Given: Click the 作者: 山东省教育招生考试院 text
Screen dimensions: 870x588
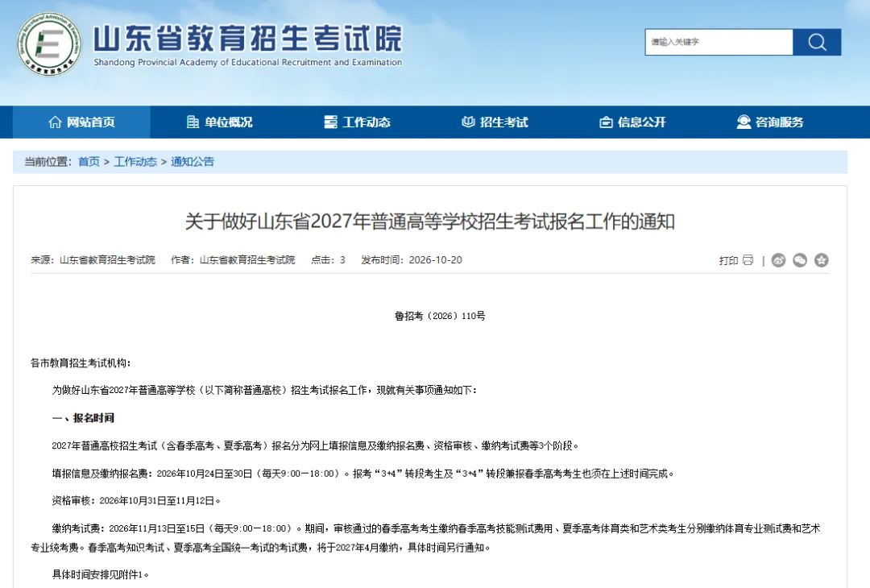Looking at the screenshot, I should [233, 260].
